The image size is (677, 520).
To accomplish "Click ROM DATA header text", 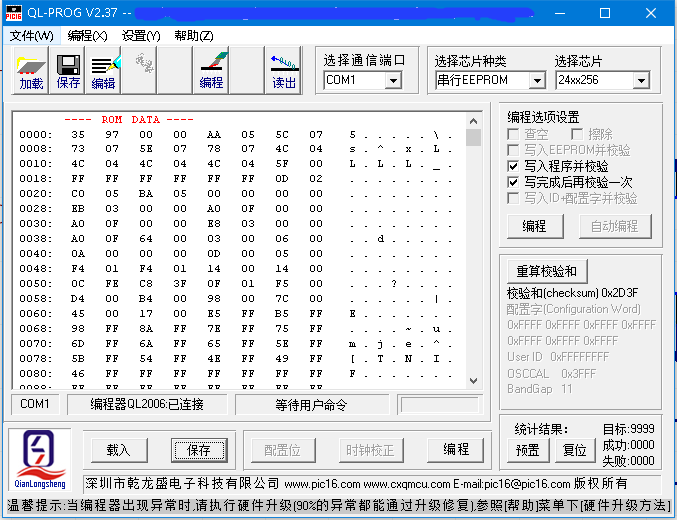I will pos(130,120).
